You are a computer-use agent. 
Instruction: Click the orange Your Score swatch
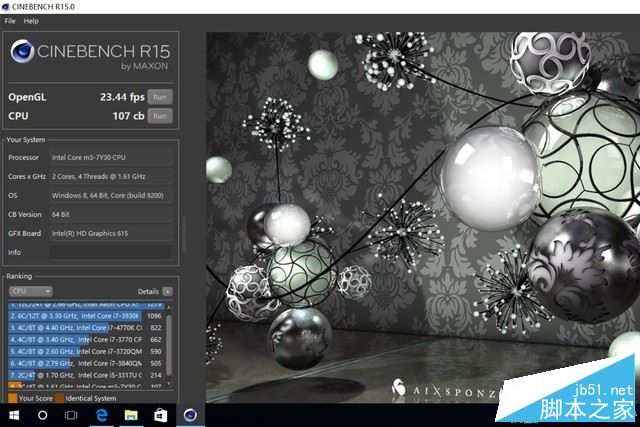[x=12, y=398]
